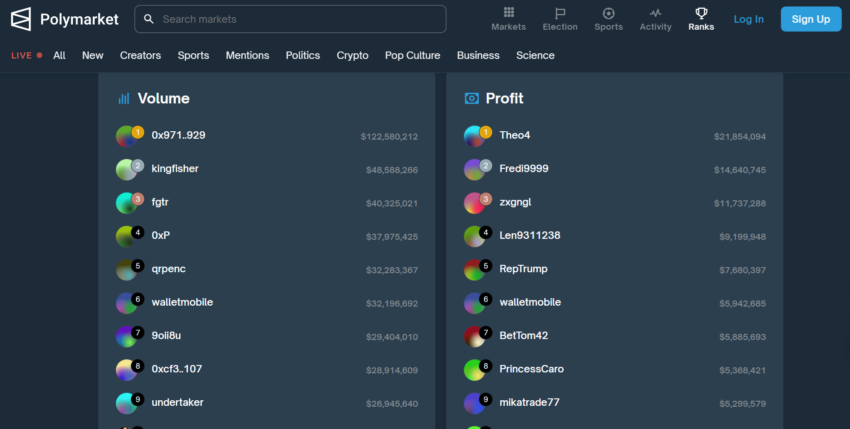Click profit amount $21,854,094
The width and height of the screenshot is (850, 429).
pyautogui.click(x=740, y=137)
